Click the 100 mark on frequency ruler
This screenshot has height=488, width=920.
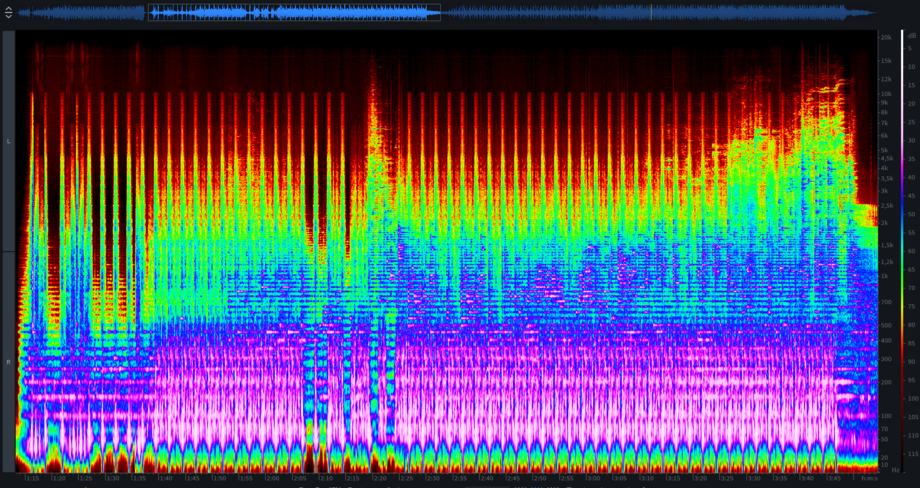(886, 415)
